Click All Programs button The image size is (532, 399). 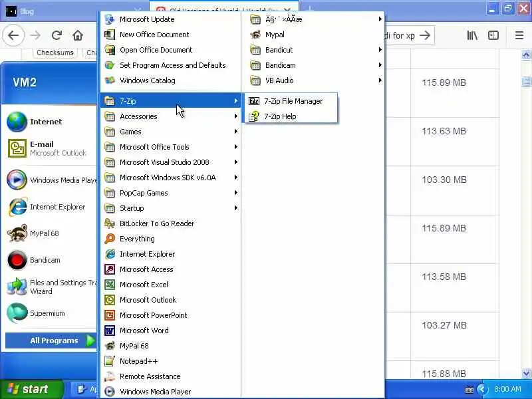click(51, 340)
